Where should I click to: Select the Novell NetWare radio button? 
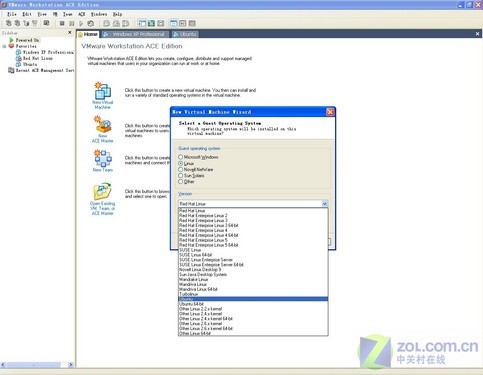(180, 169)
